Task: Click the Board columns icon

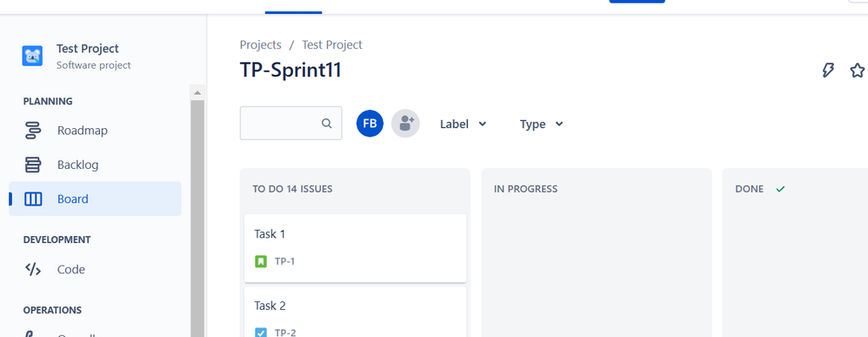Action: [x=33, y=199]
